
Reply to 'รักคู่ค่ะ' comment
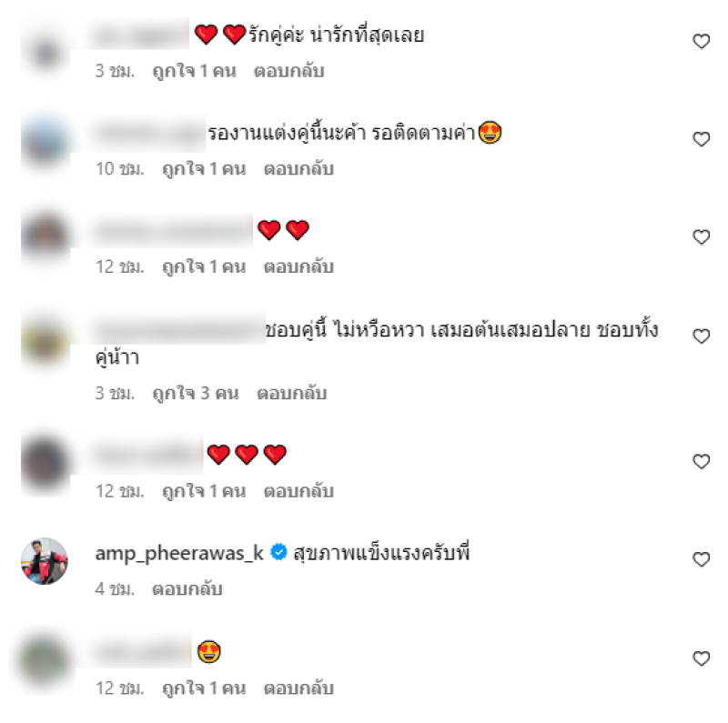tap(288, 71)
